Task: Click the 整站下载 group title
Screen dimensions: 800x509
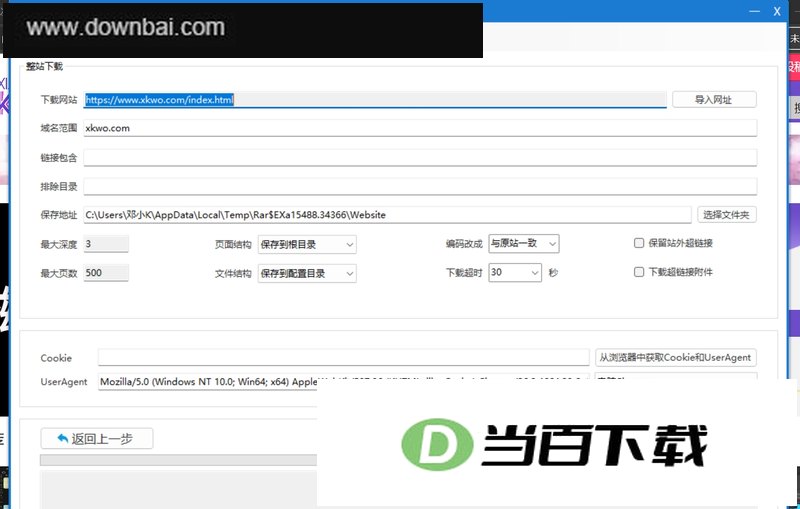Action: point(44,66)
